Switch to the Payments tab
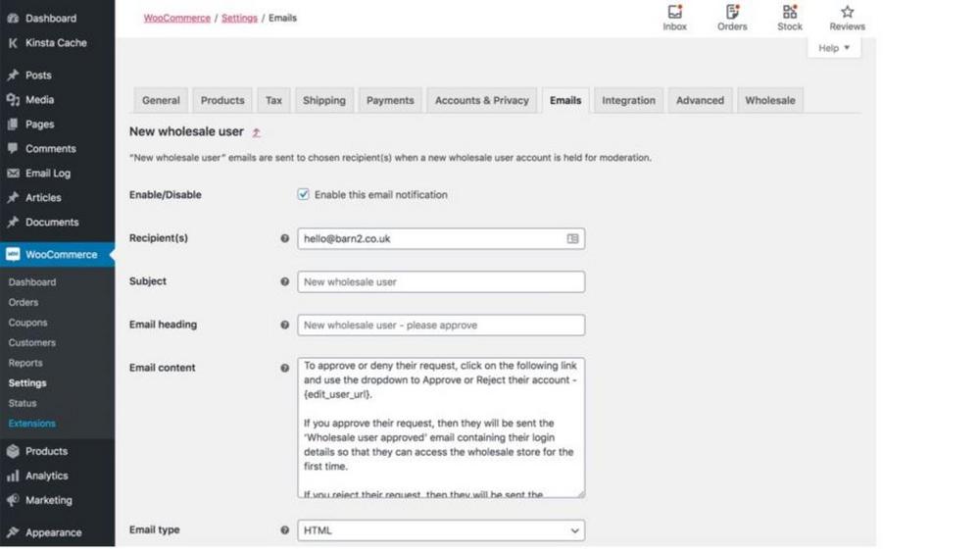 pyautogui.click(x=390, y=100)
